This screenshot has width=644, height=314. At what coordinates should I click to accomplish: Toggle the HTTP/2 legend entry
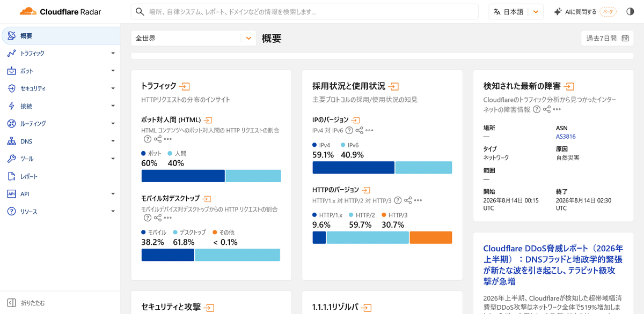pyautogui.click(x=362, y=215)
